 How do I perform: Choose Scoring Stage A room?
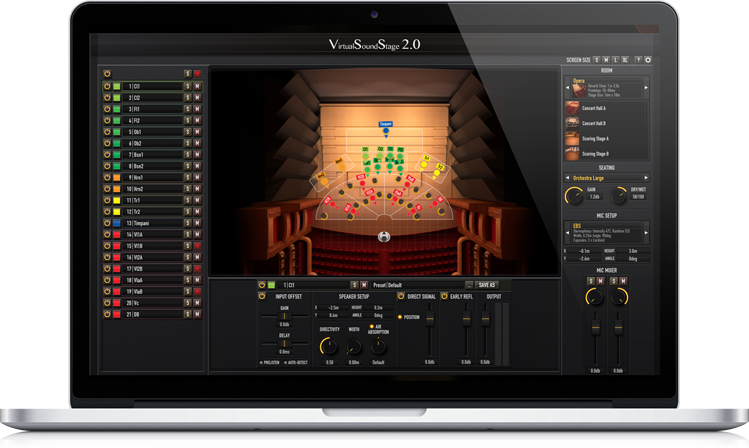point(607,139)
